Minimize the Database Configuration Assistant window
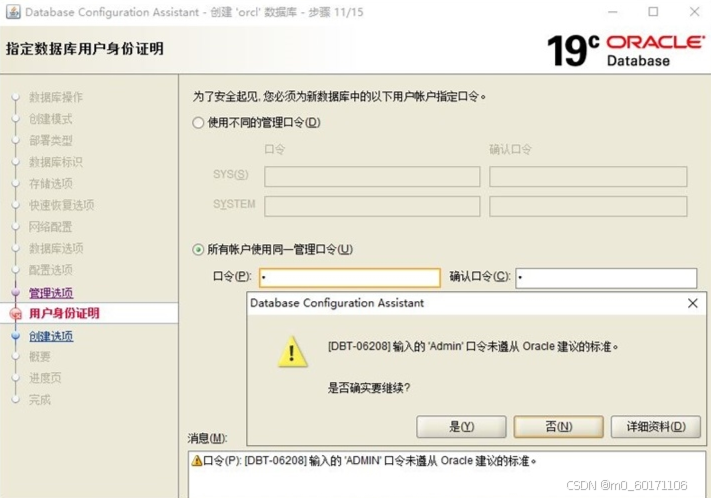The height and width of the screenshot is (498, 711). click(613, 12)
